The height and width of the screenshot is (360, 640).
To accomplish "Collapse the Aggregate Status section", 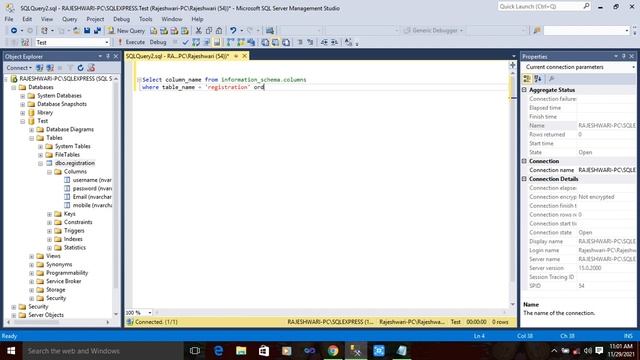I will coord(524,90).
